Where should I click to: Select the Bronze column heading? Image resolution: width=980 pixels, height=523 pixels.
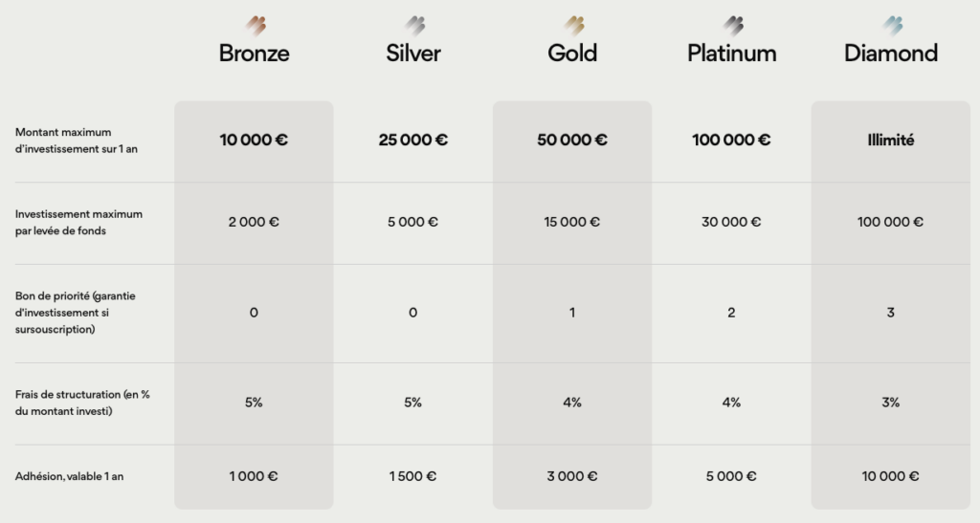pos(254,53)
